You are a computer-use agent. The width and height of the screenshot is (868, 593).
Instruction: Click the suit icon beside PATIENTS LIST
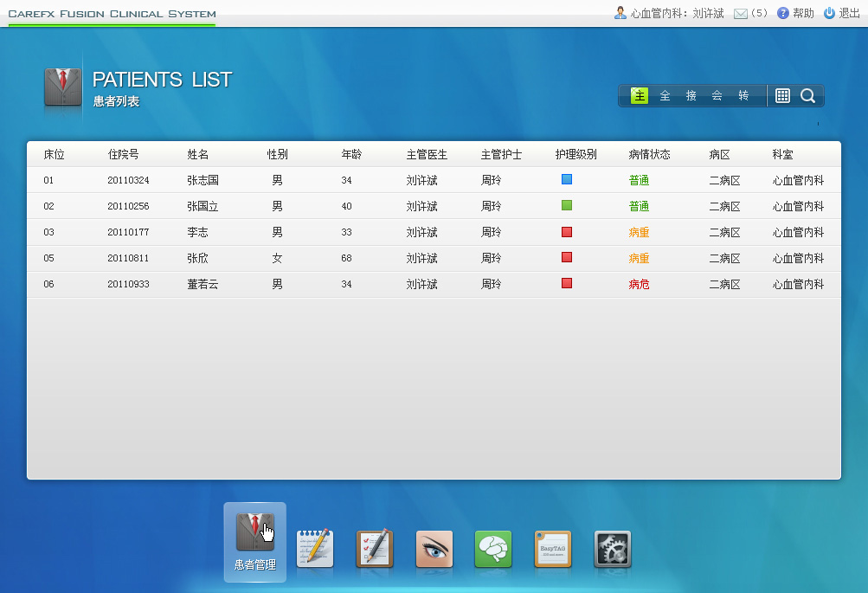coord(62,87)
